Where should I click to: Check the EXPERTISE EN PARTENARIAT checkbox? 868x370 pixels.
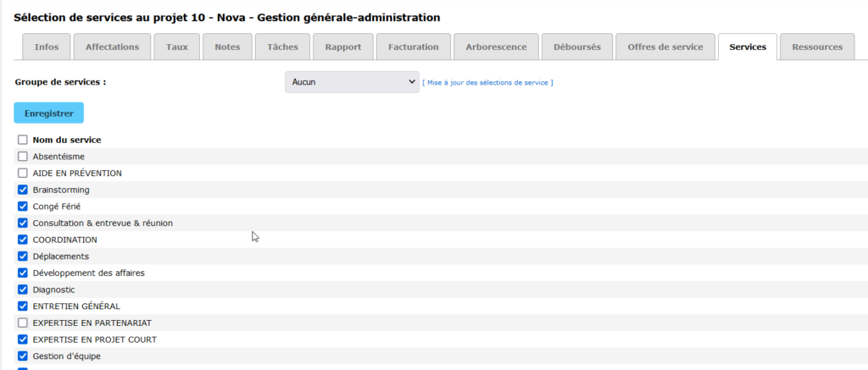23,323
